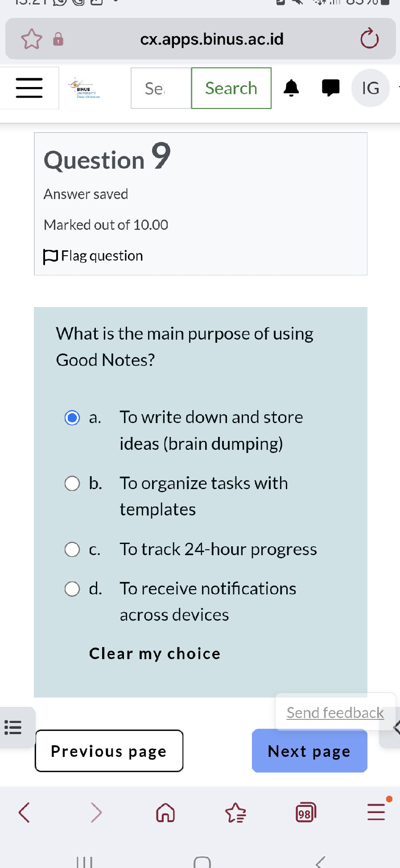Screen dimensions: 400x868
Task: Go to Next page of quiz
Action: (309, 751)
